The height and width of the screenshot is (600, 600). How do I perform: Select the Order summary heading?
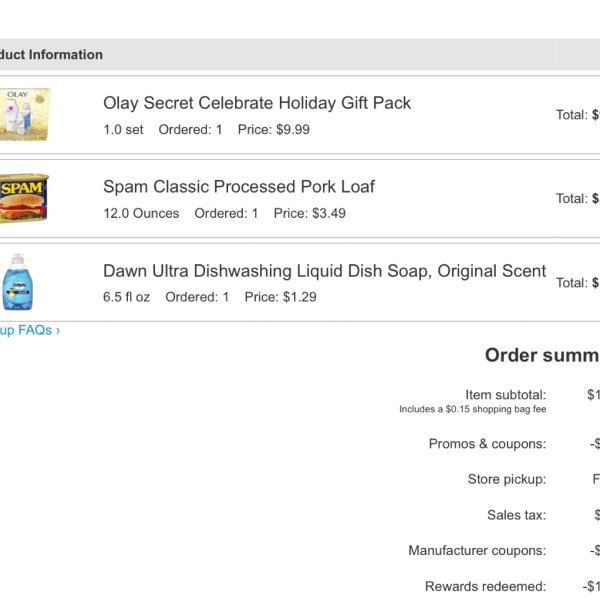click(542, 355)
